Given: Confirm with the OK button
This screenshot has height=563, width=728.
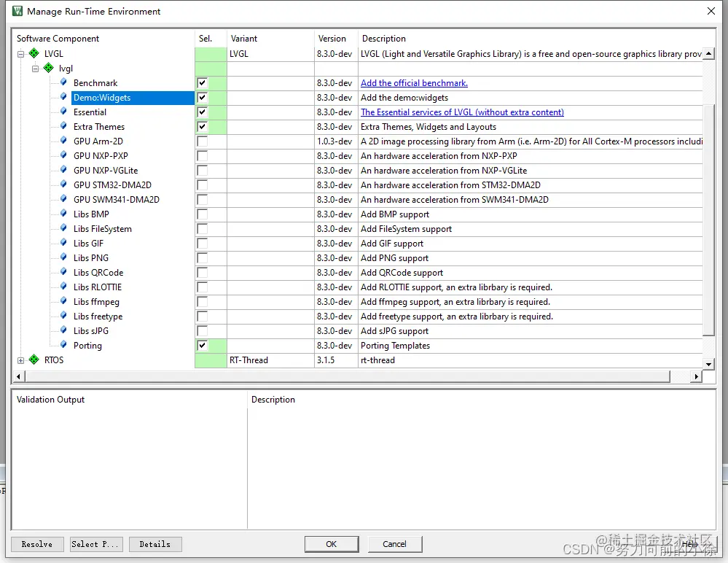Looking at the screenshot, I should 332,544.
